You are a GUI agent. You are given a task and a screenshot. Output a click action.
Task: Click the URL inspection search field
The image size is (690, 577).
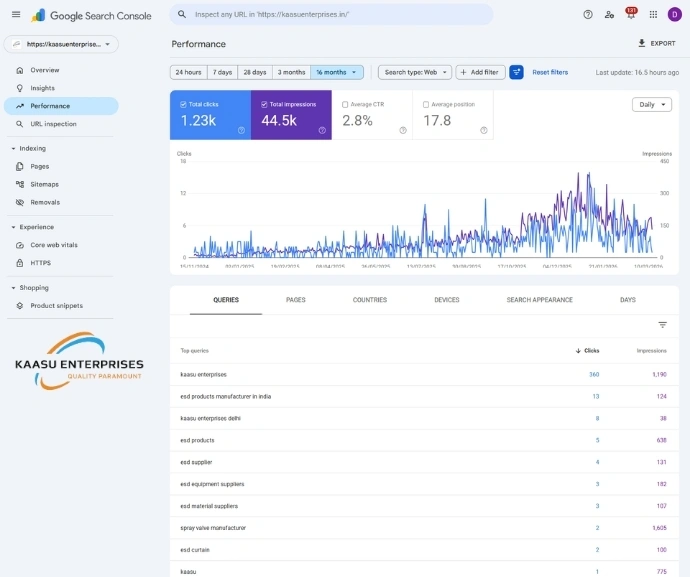(331, 15)
